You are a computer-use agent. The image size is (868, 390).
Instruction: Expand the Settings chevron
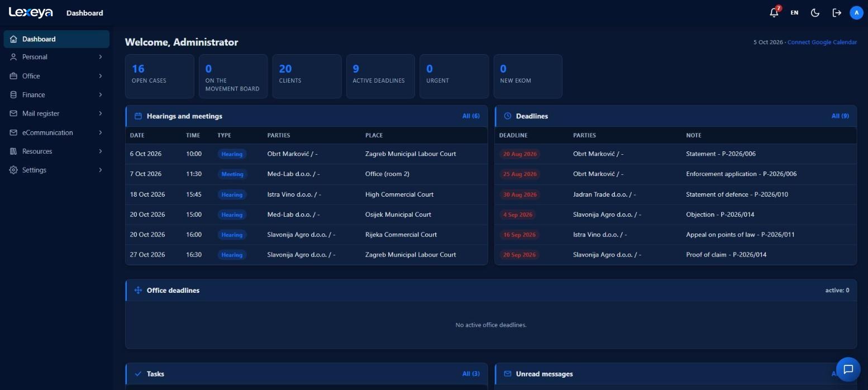(x=101, y=170)
